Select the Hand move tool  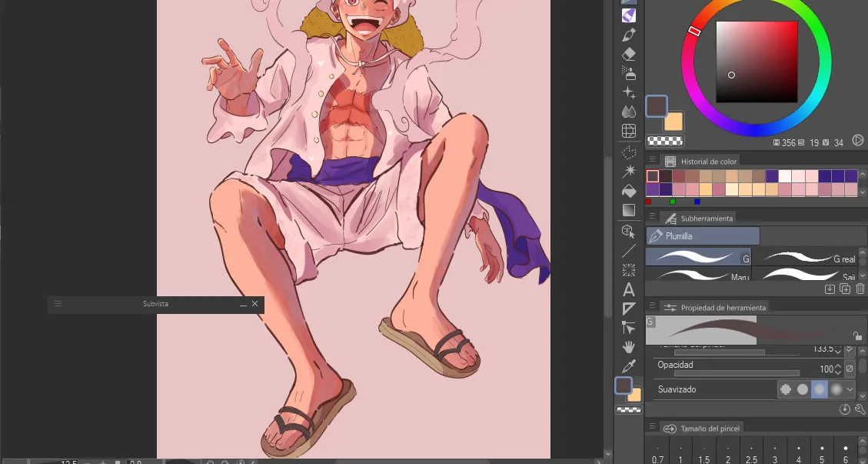[x=628, y=347]
